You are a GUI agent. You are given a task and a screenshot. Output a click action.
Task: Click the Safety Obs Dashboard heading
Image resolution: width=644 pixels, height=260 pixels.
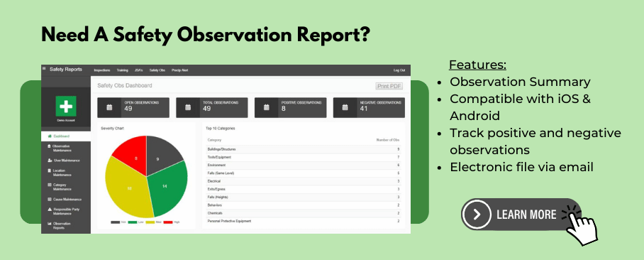pyautogui.click(x=124, y=85)
